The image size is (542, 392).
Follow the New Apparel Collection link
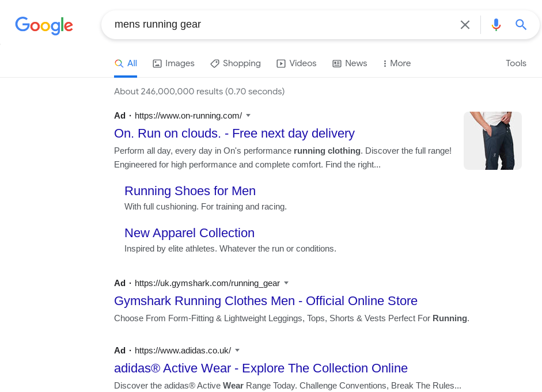(189, 233)
